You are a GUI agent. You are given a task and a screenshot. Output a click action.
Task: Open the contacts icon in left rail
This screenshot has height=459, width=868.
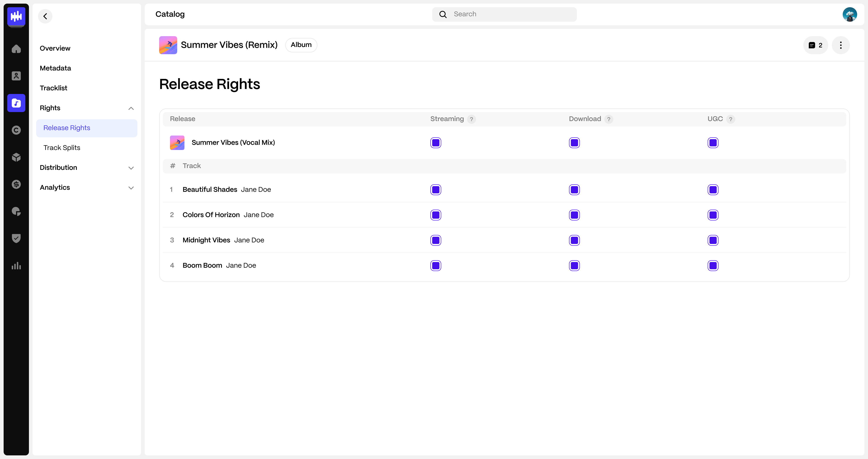pyautogui.click(x=16, y=76)
